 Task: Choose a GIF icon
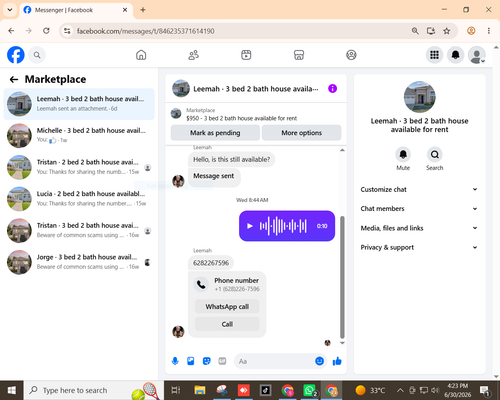222,361
